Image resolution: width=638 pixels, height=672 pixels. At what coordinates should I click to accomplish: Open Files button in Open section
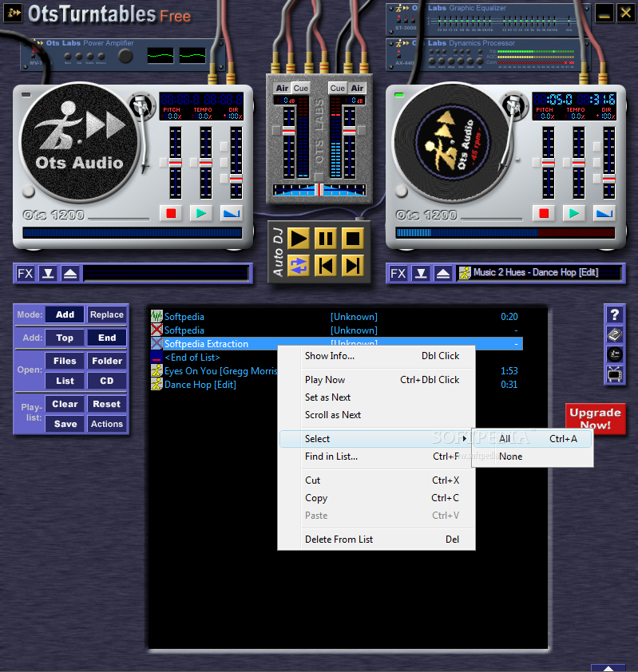tap(65, 361)
